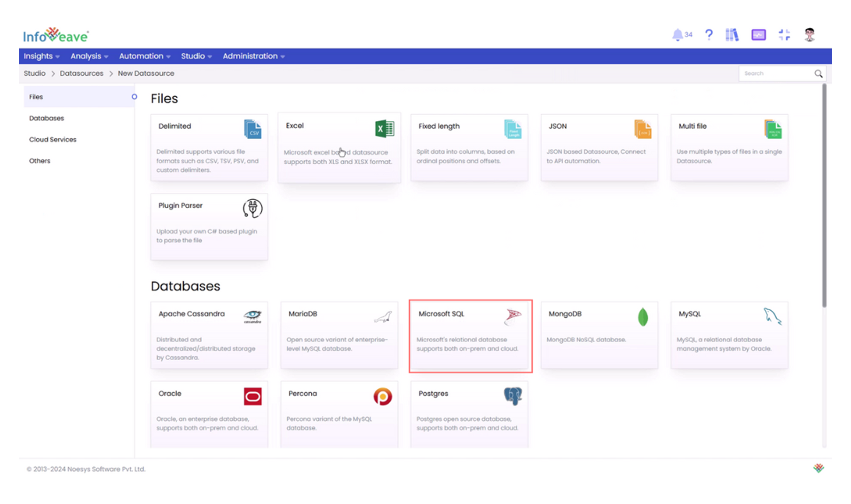Click the Infoweave logo
The image size is (851, 504).
pyautogui.click(x=55, y=34)
